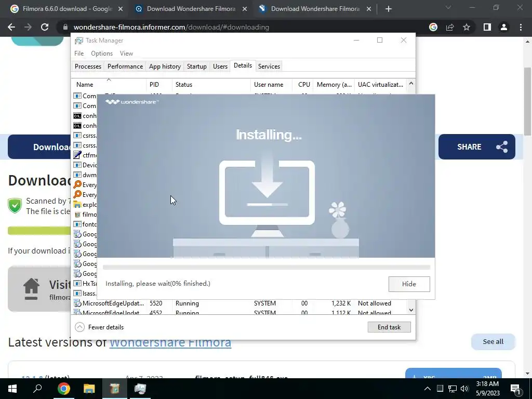
Task: Click the volume speaker tray icon
Action: (464, 389)
